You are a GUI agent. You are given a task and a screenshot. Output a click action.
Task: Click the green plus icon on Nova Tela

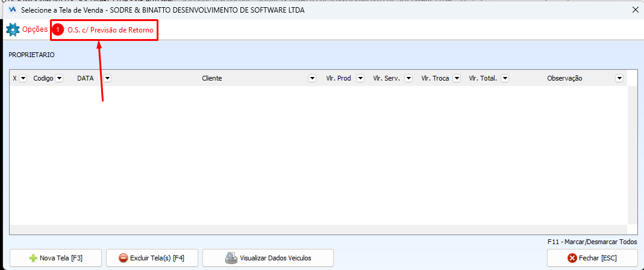tap(33, 258)
